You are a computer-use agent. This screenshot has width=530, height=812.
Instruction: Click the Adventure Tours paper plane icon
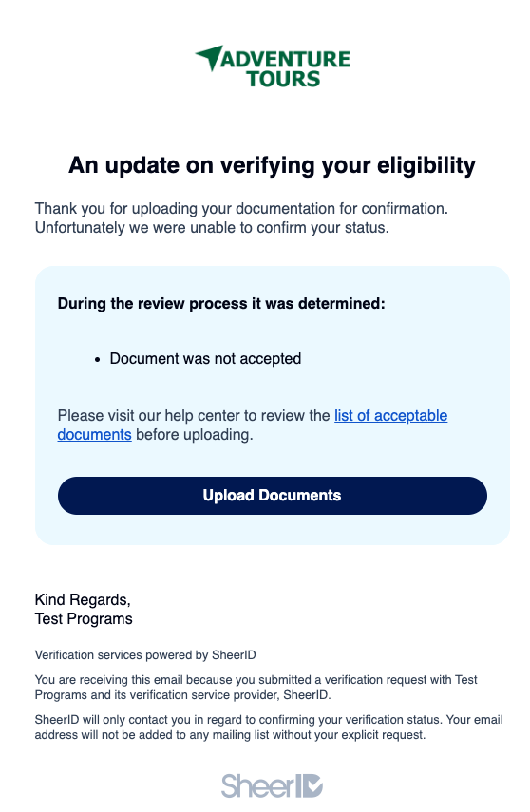(209, 57)
